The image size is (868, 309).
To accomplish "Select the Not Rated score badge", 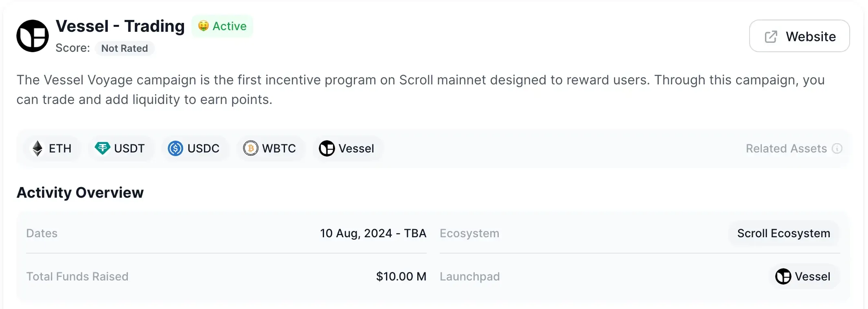I will (x=125, y=48).
